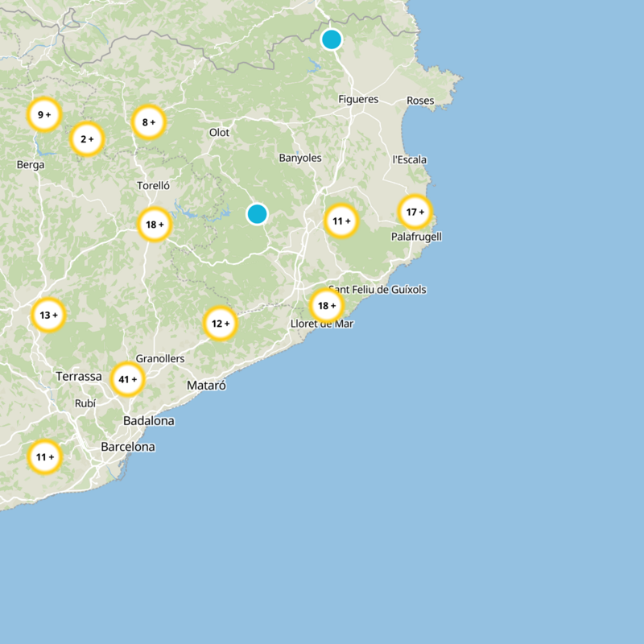Click the Berga label
Image resolution: width=644 pixels, height=644 pixels.
click(x=31, y=165)
